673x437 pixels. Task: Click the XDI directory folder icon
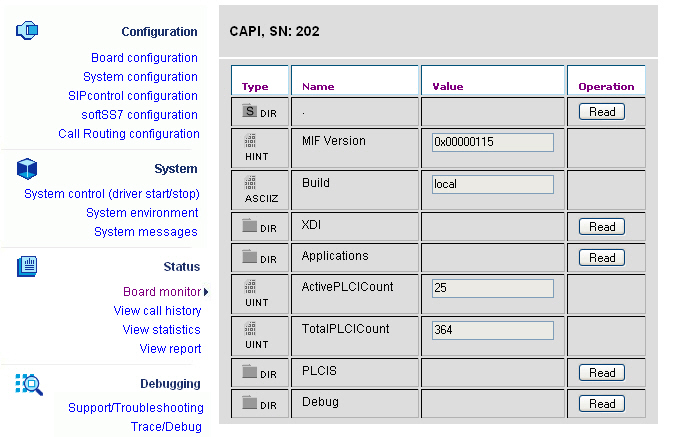point(250,226)
